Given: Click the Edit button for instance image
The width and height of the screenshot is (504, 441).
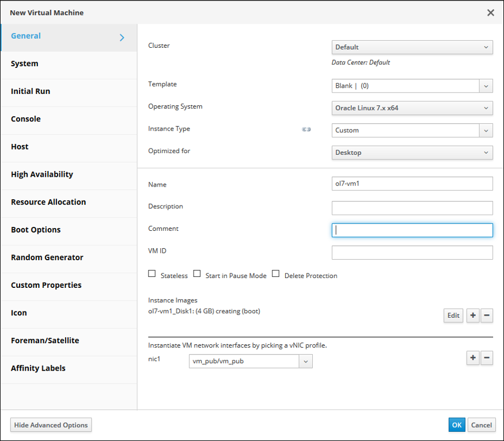Looking at the screenshot, I should pyautogui.click(x=453, y=315).
